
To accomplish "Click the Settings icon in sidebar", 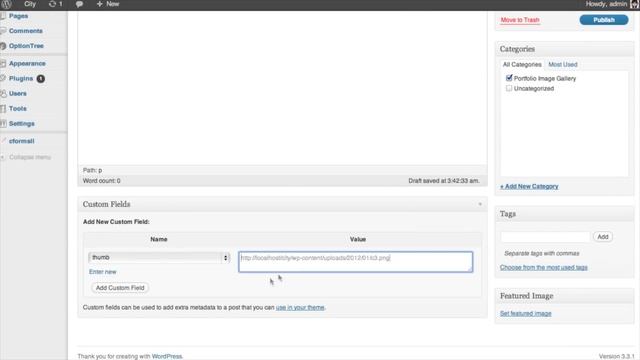I will point(3,124).
